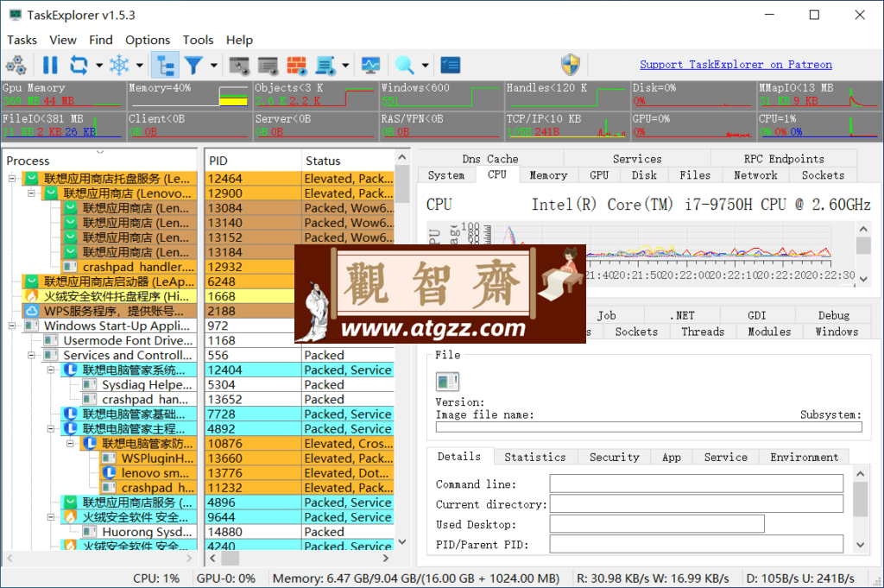Click the magnifying glass find icon
Image resolution: width=884 pixels, height=588 pixels.
(x=405, y=66)
